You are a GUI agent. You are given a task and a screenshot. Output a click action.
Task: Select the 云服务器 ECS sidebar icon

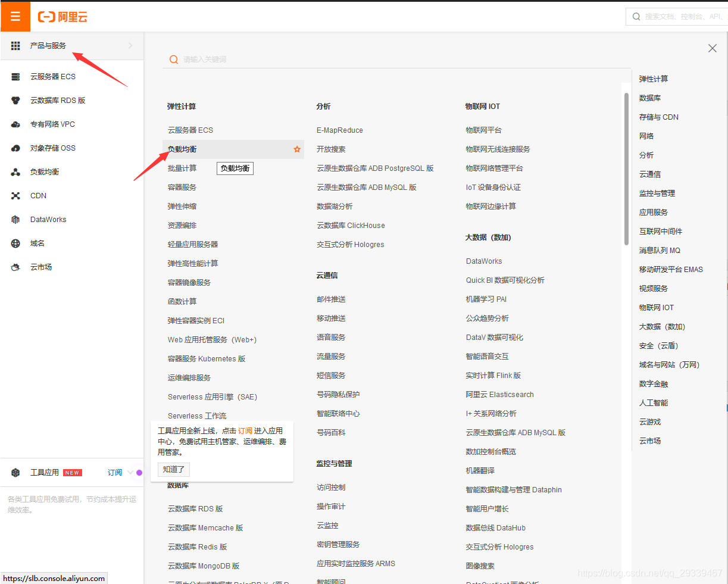15,76
